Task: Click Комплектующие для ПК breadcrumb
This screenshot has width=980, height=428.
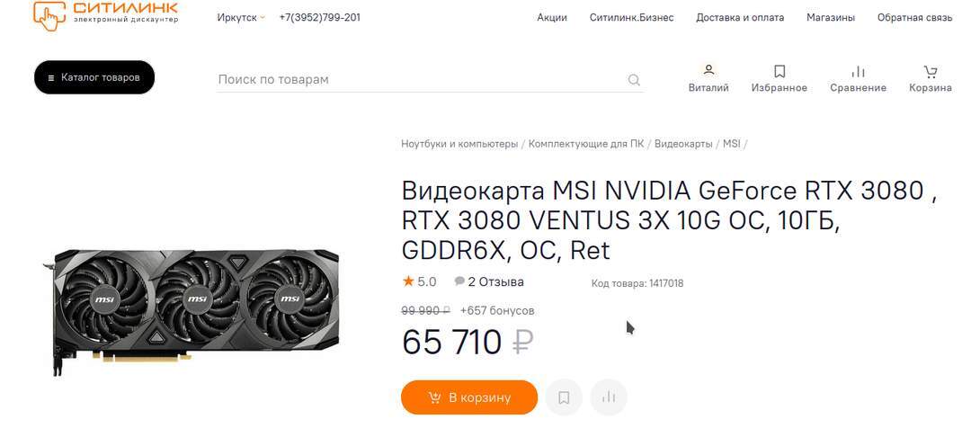Action: (586, 144)
